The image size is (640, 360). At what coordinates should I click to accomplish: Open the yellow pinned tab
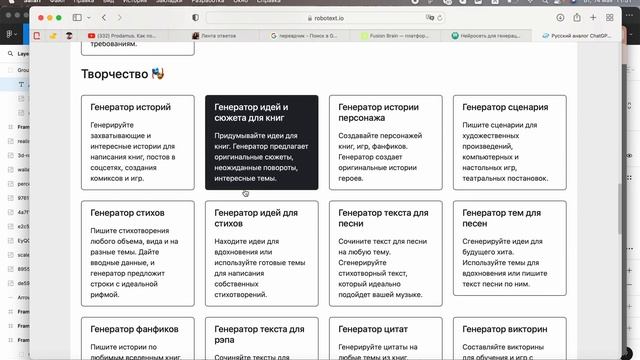pos(53,36)
